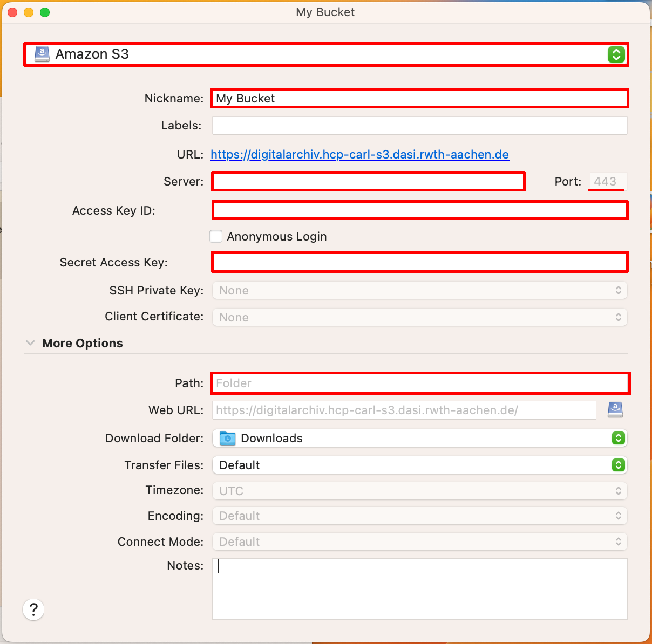Click the Nickname field containing My Bucket

tap(419, 98)
